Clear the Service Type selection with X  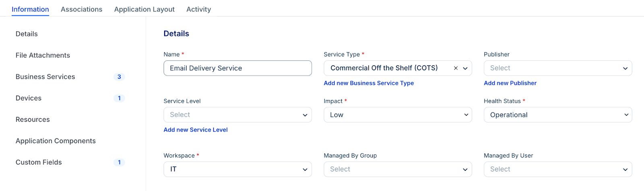456,68
